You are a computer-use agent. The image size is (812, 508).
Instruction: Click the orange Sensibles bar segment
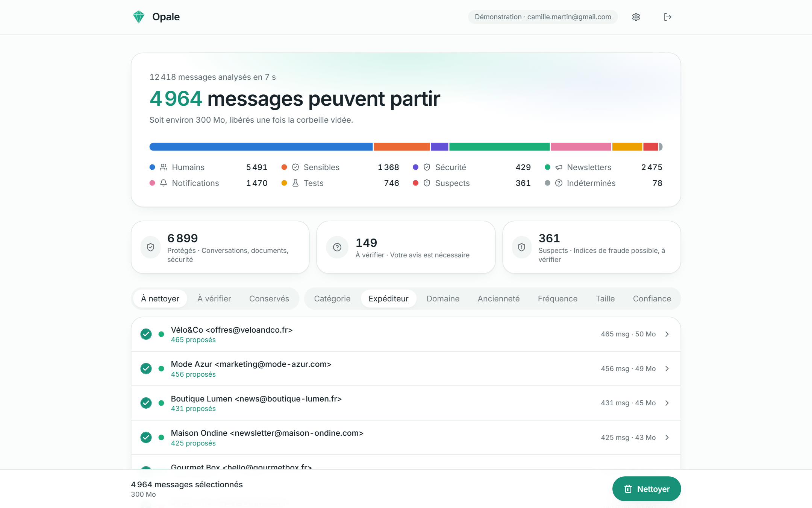pyautogui.click(x=401, y=147)
